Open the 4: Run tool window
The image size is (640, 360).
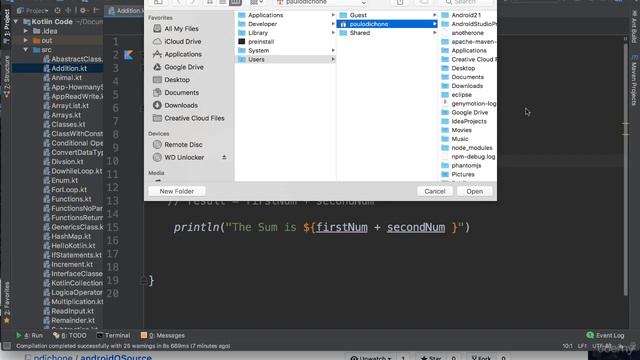(29, 336)
